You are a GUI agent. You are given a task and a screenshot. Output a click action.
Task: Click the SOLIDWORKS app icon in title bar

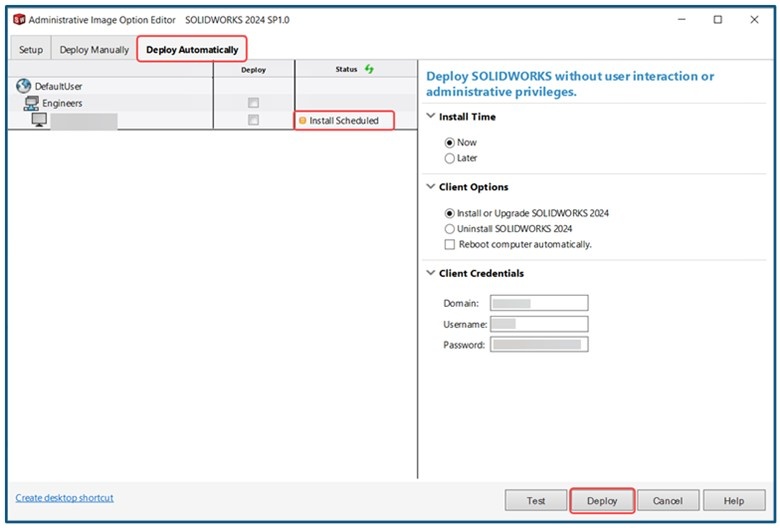tap(19, 19)
